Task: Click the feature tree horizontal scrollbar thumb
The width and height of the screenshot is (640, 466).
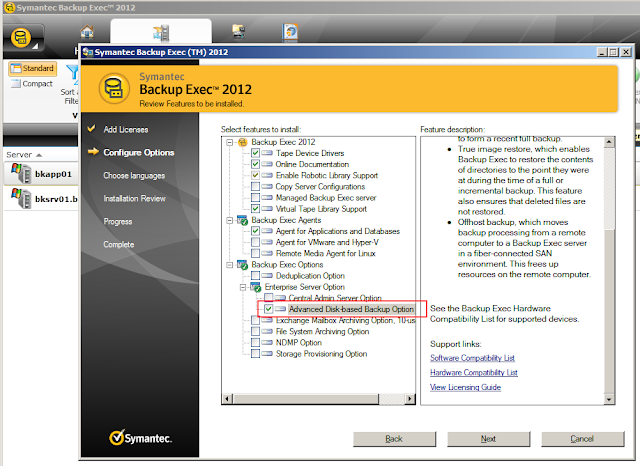Action: coord(306,399)
